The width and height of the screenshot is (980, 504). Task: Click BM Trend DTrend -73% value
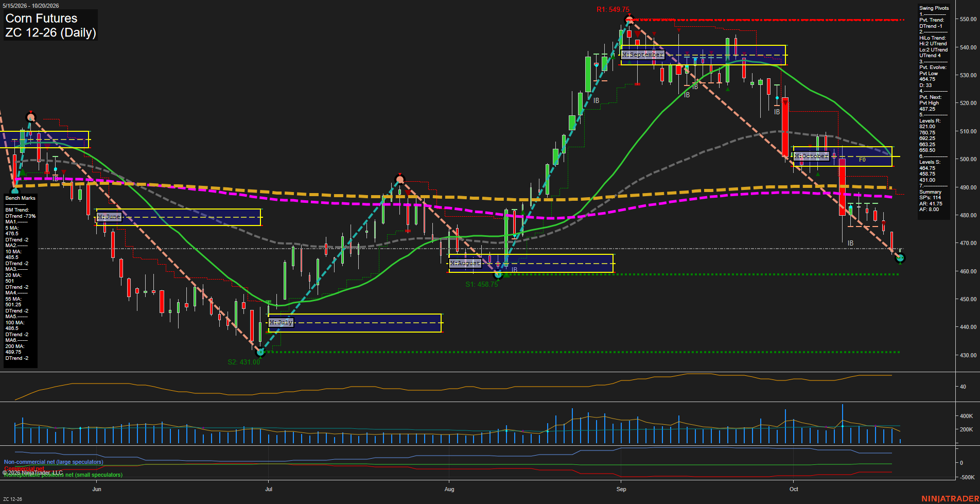[x=21, y=213]
